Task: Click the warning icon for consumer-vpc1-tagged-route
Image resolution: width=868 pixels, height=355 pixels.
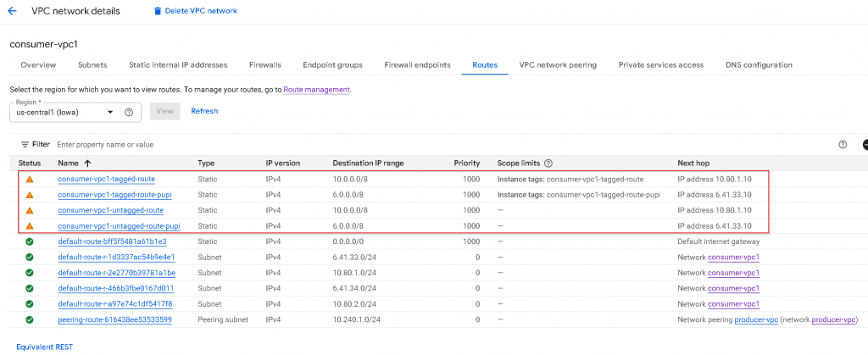Action: [x=30, y=180]
